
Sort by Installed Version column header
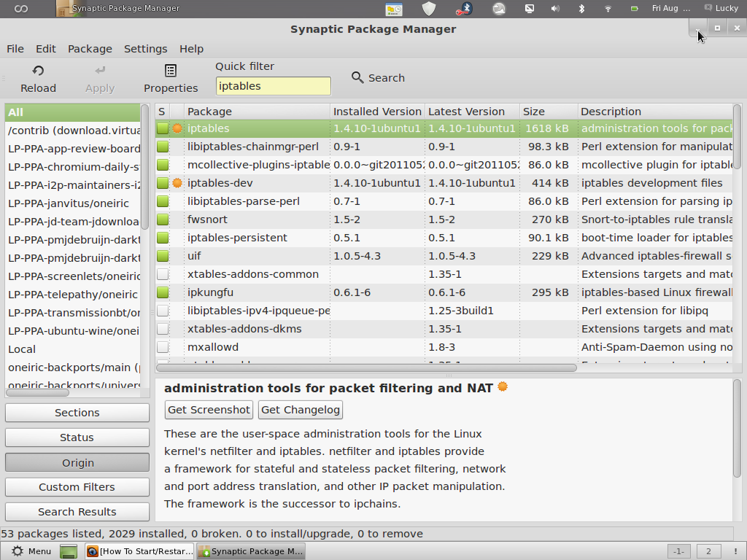[377, 112]
